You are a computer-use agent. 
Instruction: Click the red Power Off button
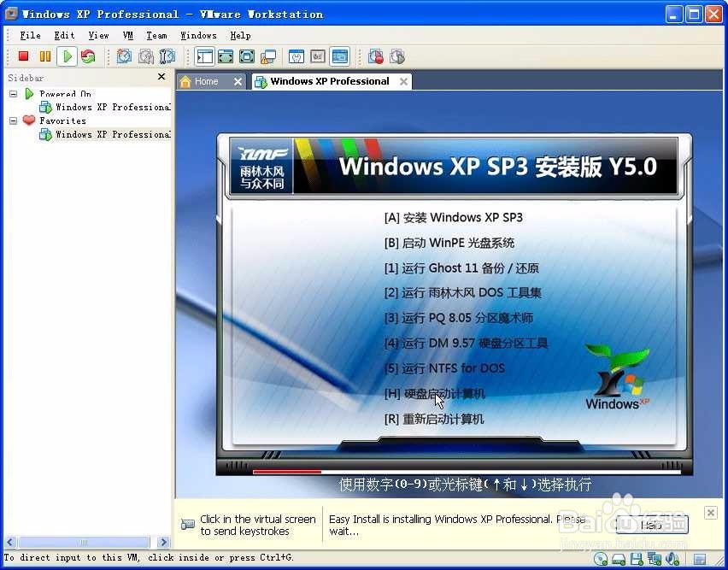pyautogui.click(x=23, y=56)
